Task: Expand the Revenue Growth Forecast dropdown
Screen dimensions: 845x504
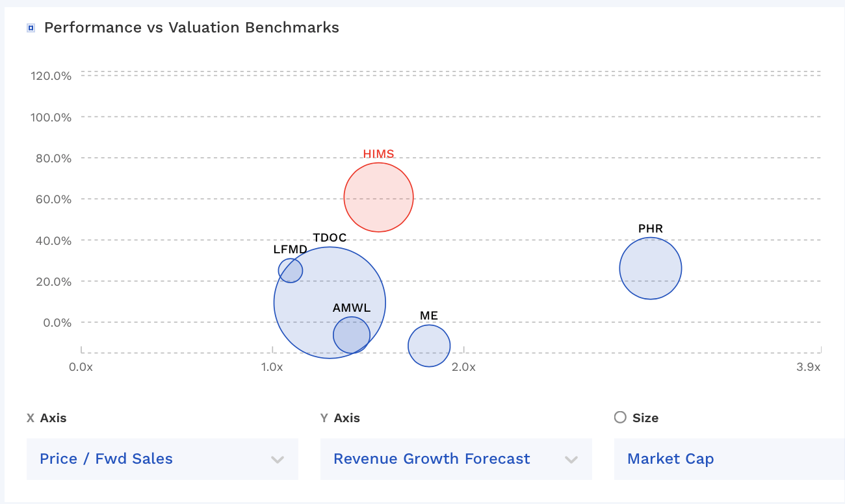Action: pos(572,459)
